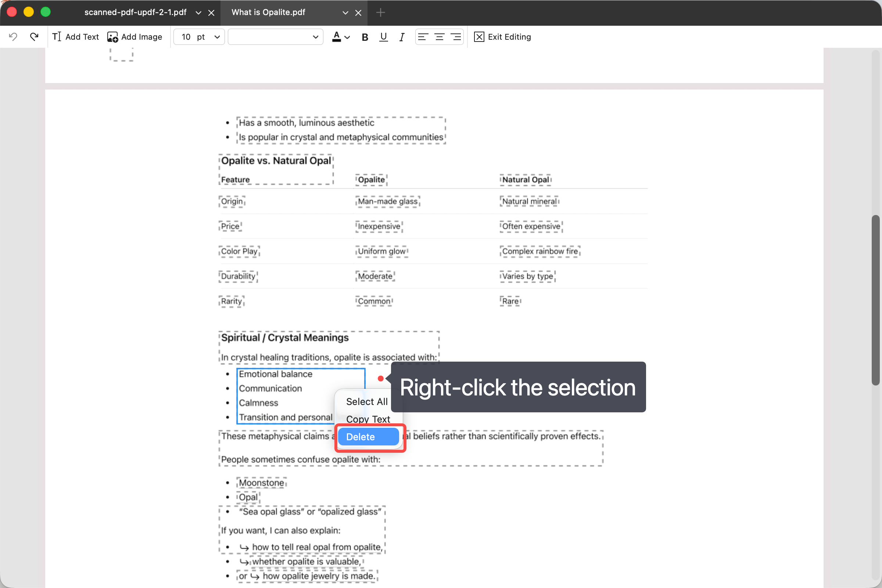Open the empty font family dropdown
This screenshot has height=588, width=882.
point(276,37)
